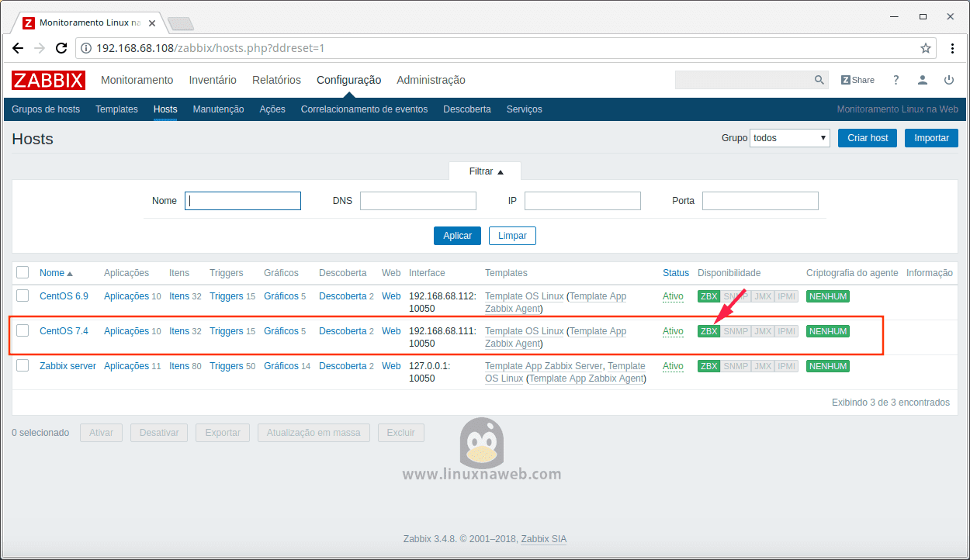This screenshot has width=970, height=560.
Task: Open the CentOS 7.4 host link
Action: coord(64,331)
